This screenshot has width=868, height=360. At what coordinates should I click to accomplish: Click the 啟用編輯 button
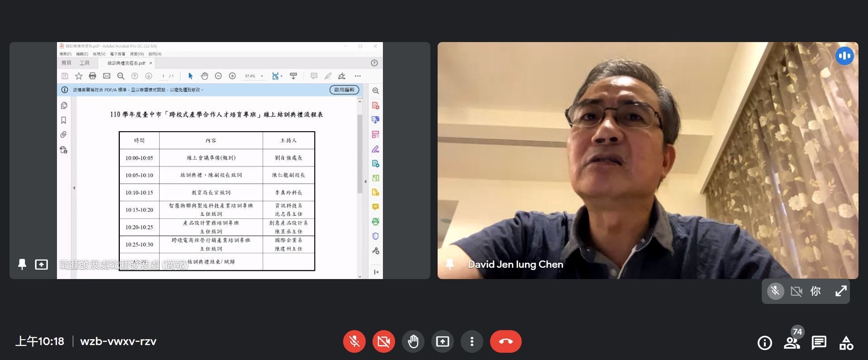[x=344, y=90]
